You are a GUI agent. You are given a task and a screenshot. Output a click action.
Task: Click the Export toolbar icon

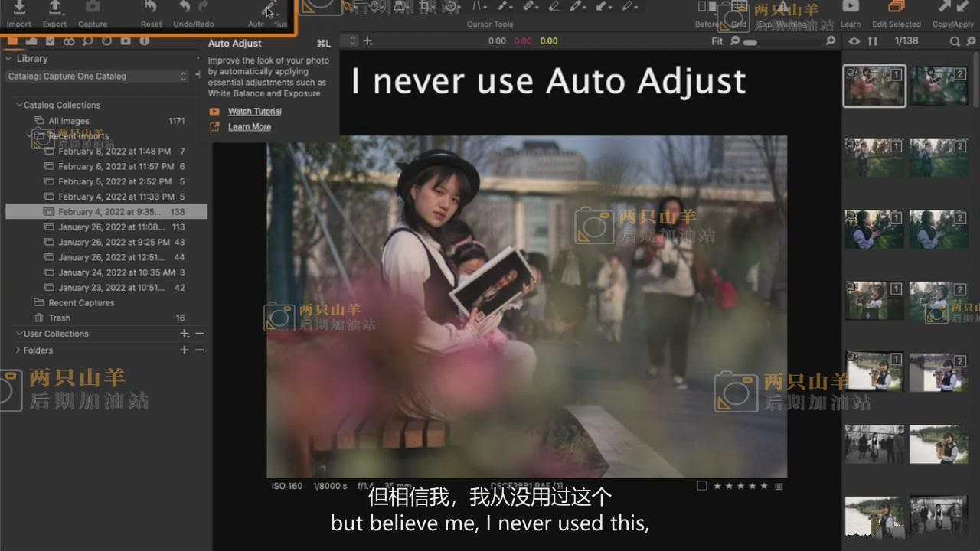tap(54, 8)
